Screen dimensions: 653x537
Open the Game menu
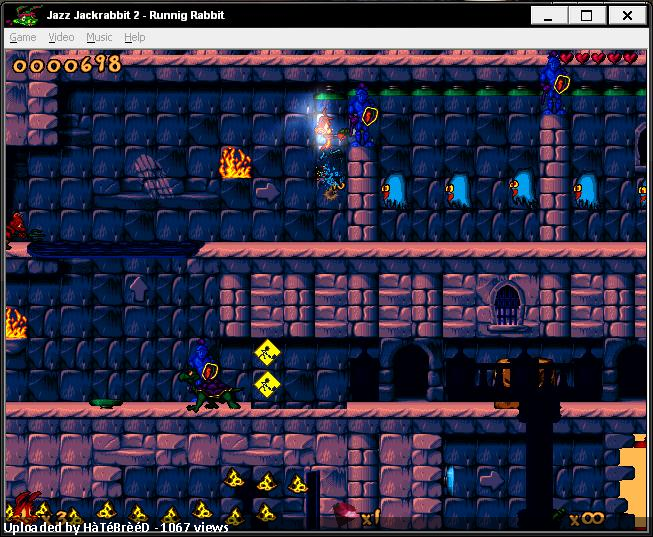tap(22, 37)
